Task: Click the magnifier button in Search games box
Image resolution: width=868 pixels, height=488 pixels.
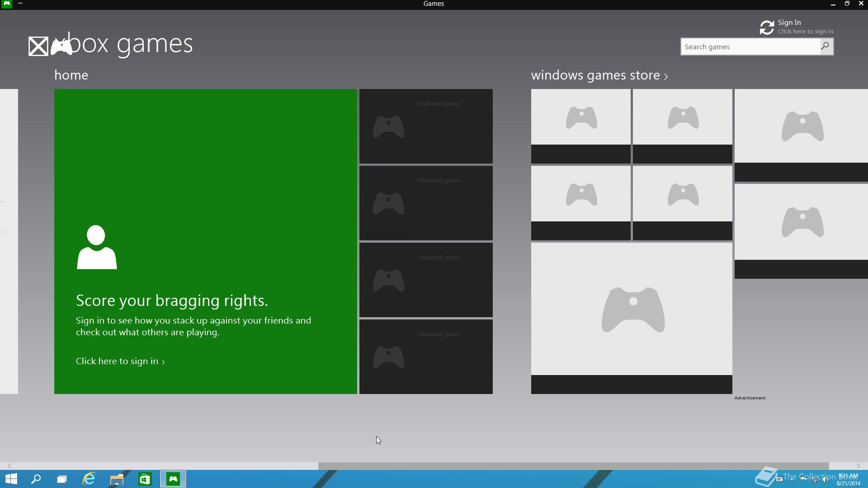Action: tap(826, 47)
